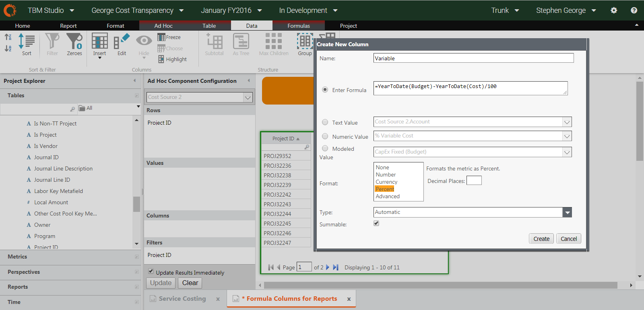Toggle Update Results Immediately checkbox

pyautogui.click(x=151, y=271)
